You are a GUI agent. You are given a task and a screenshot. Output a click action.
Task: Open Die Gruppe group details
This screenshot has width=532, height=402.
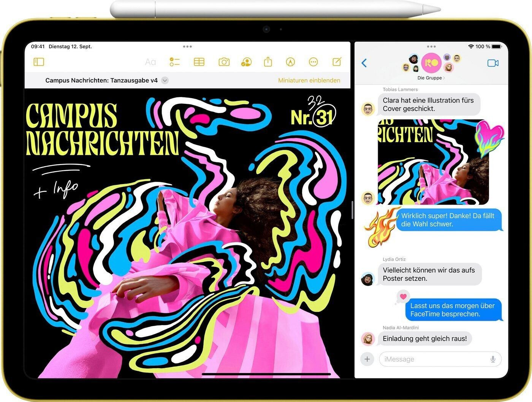(431, 78)
